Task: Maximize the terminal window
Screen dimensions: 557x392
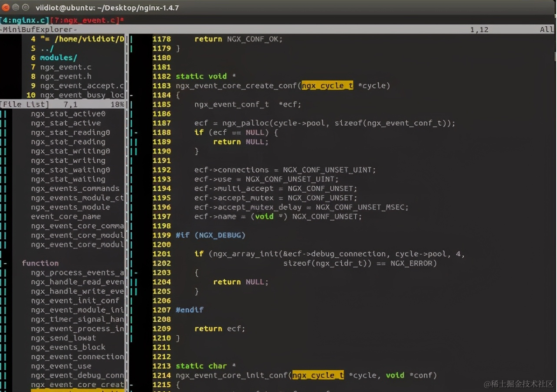Action: (25, 7)
